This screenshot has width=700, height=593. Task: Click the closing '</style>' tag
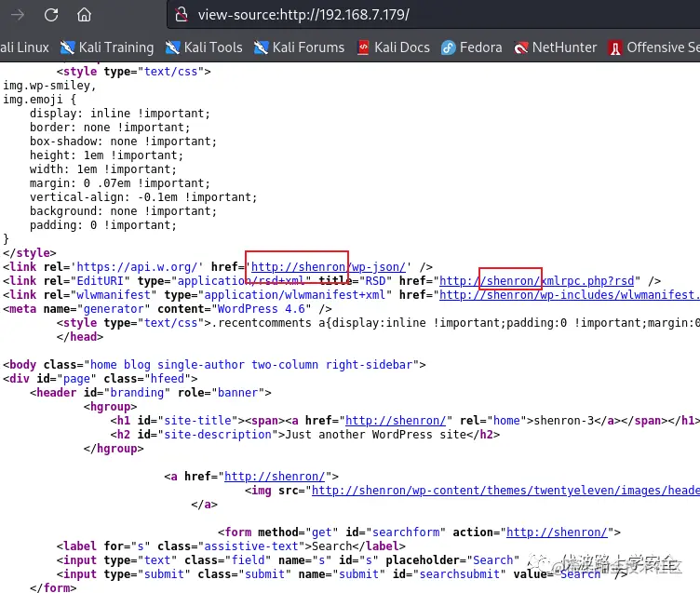pos(30,253)
